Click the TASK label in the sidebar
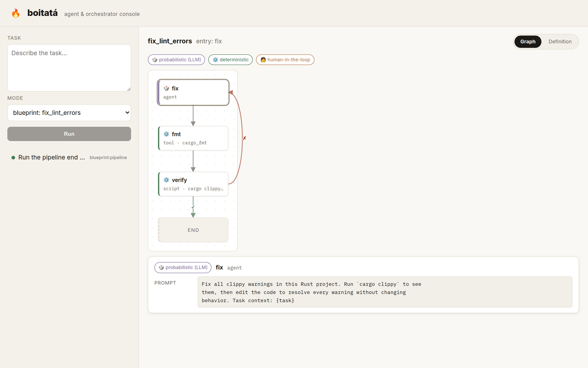Image resolution: width=588 pixels, height=368 pixels. click(x=14, y=38)
